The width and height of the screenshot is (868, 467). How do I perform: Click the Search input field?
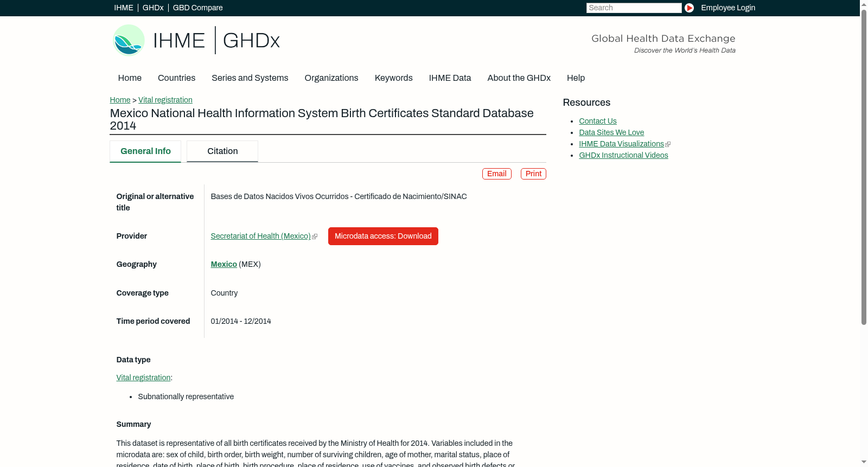click(634, 8)
